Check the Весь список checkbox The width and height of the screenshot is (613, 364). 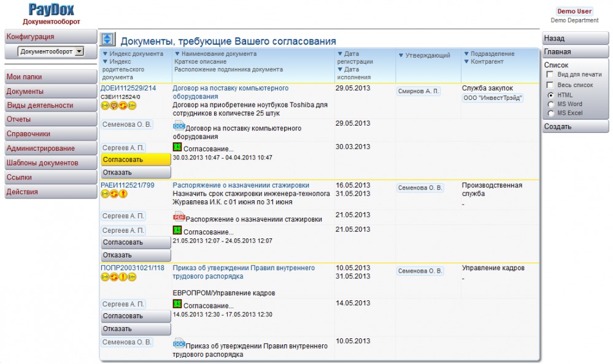(x=550, y=85)
